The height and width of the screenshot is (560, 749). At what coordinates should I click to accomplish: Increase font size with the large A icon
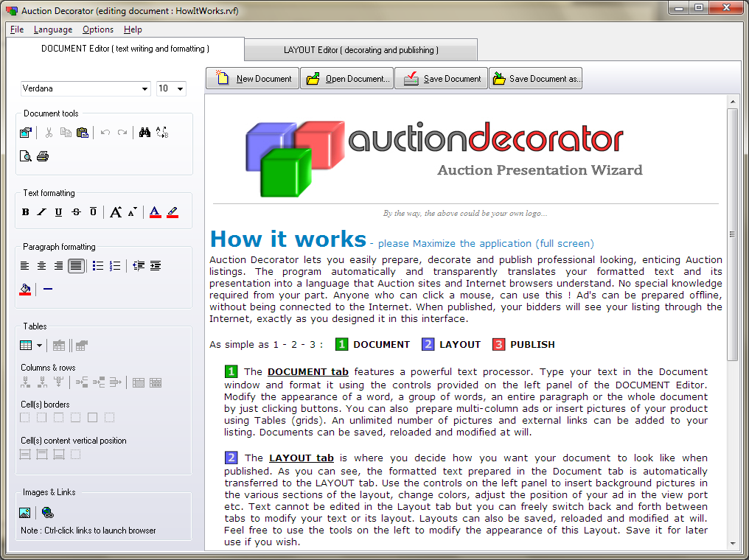pos(116,212)
